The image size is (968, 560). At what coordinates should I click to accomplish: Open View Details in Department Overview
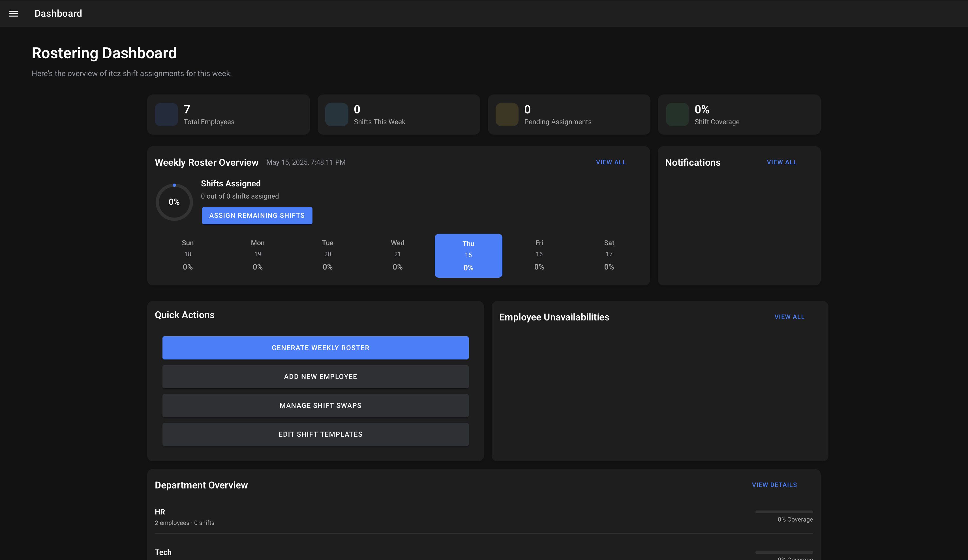click(774, 485)
